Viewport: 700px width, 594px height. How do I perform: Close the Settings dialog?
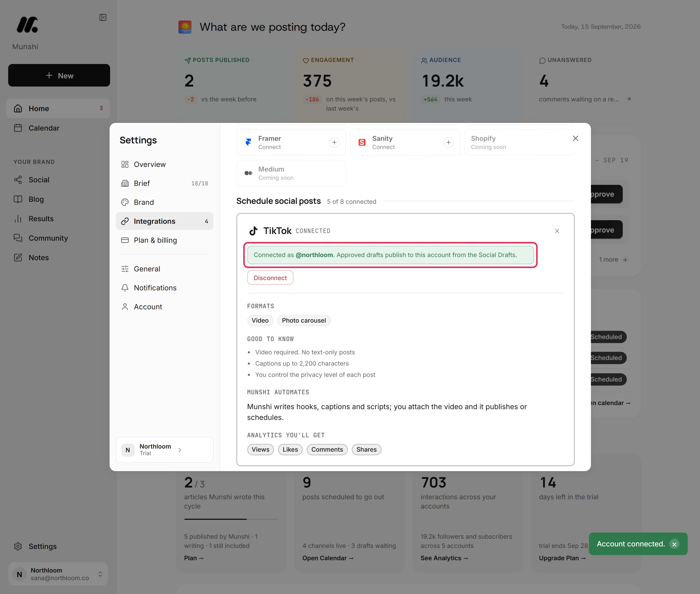pos(575,139)
